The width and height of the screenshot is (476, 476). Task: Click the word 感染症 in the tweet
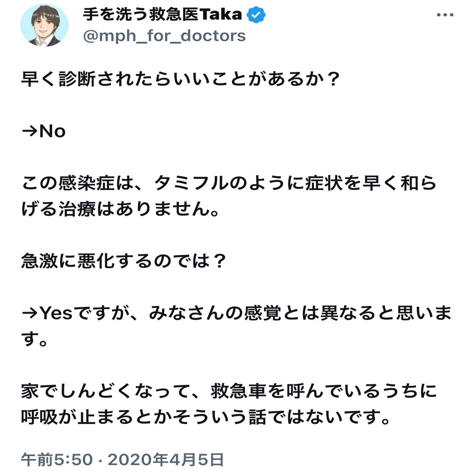pyautogui.click(x=86, y=183)
